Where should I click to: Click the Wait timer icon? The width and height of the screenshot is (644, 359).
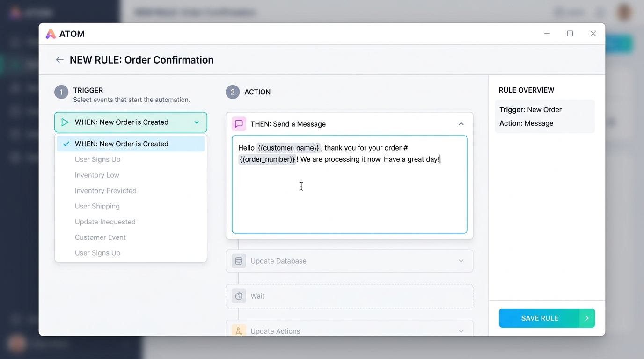[x=239, y=296]
